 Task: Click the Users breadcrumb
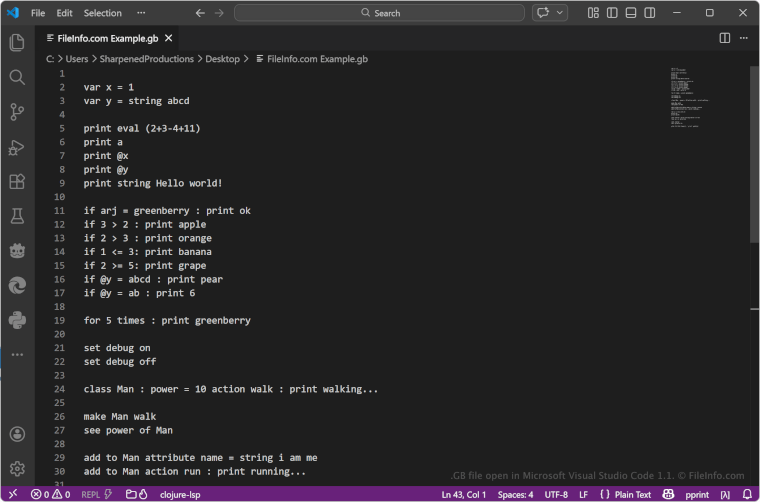[77, 59]
